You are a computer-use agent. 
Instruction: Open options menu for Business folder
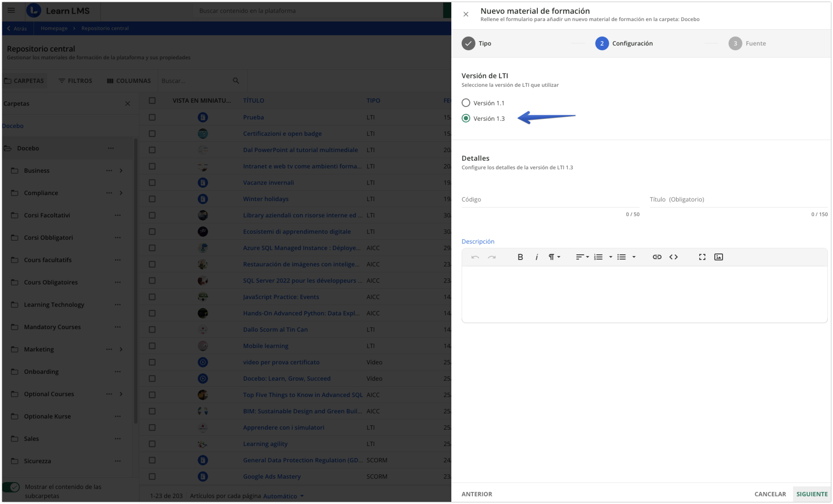(109, 170)
